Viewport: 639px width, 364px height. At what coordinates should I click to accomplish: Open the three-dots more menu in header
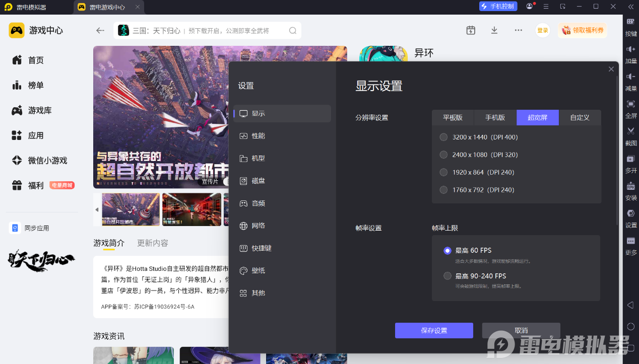coord(518,30)
